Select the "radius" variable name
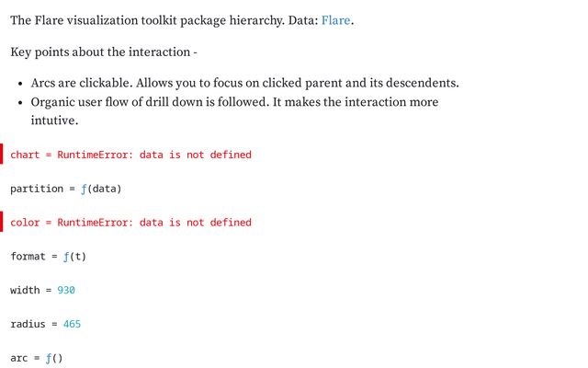588x368 pixels. (27, 325)
